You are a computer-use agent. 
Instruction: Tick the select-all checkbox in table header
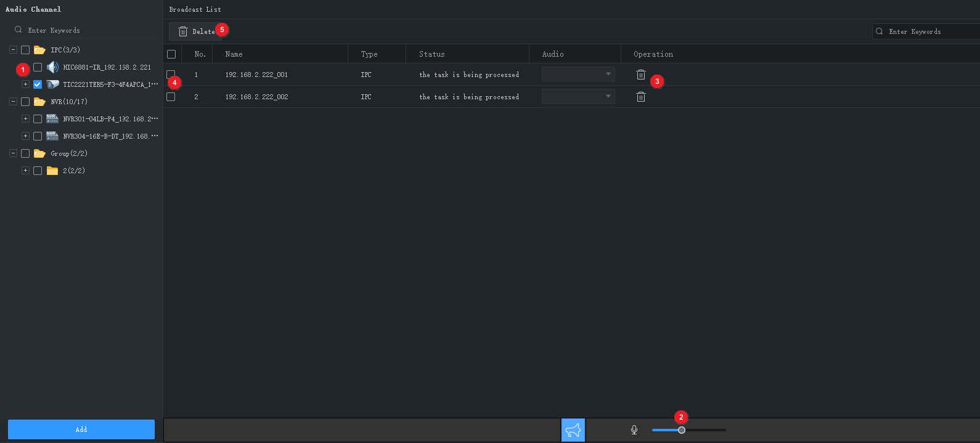(x=171, y=54)
